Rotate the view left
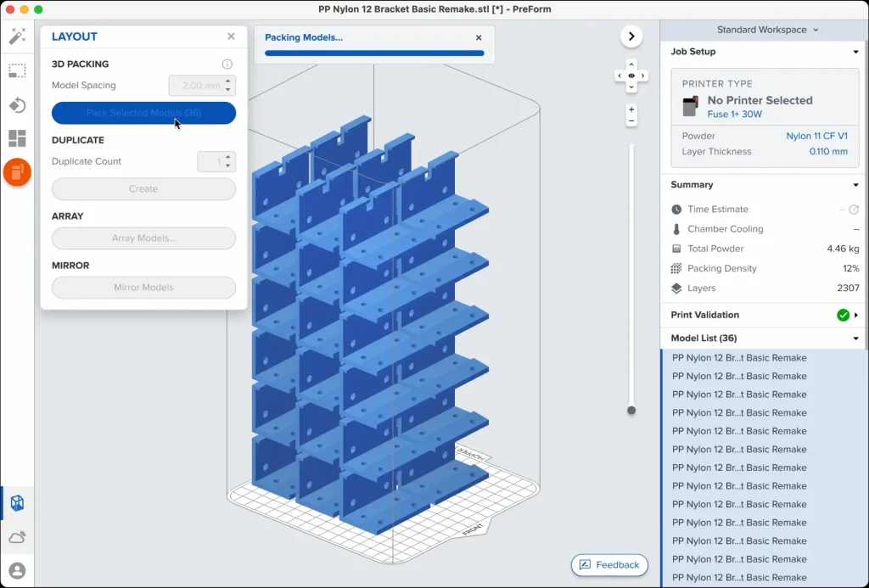This screenshot has height=588, width=869. 620,76
